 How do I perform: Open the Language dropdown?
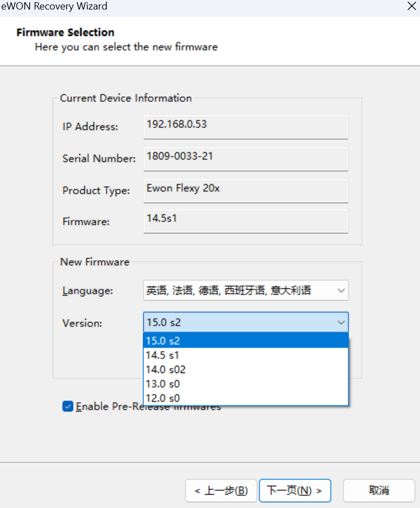pyautogui.click(x=246, y=290)
